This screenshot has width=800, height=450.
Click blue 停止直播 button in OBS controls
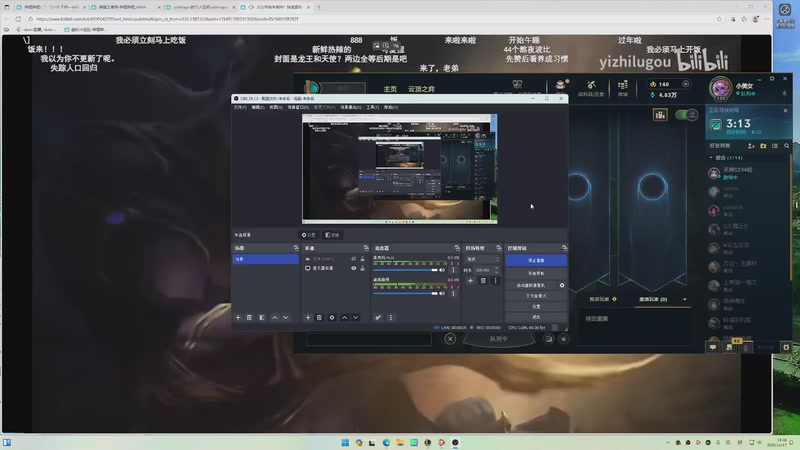pos(536,260)
